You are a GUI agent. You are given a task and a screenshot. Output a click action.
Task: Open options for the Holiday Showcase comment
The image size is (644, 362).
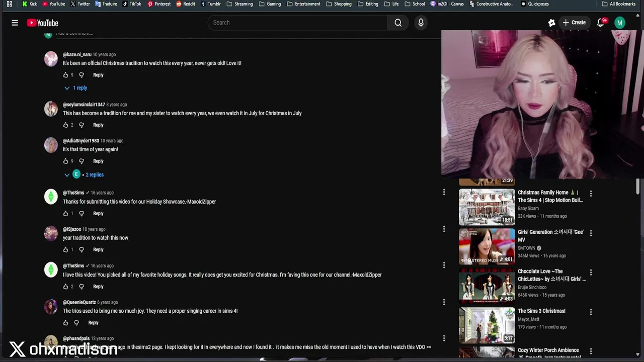coord(444,193)
